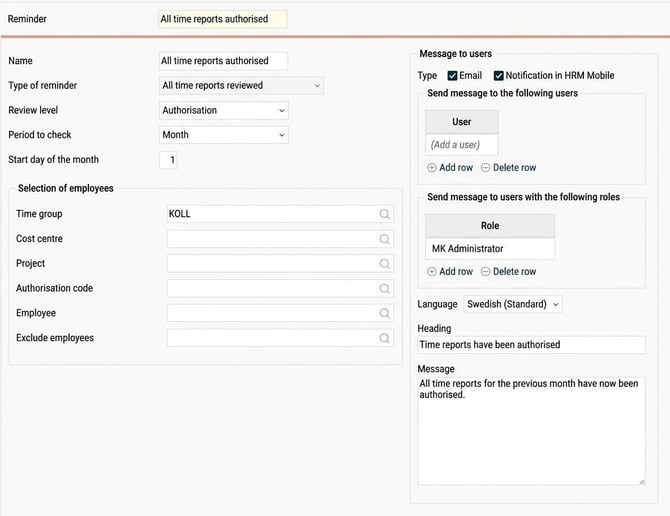Image resolution: width=670 pixels, height=516 pixels.
Task: Click Delete row text under User table
Action: [514, 167]
